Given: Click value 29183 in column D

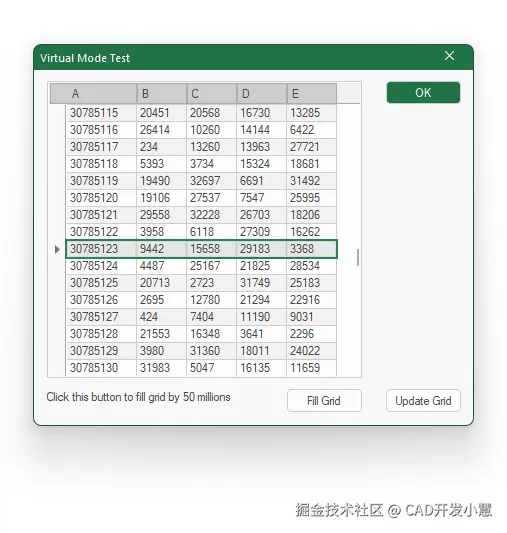Looking at the screenshot, I should (261, 249).
